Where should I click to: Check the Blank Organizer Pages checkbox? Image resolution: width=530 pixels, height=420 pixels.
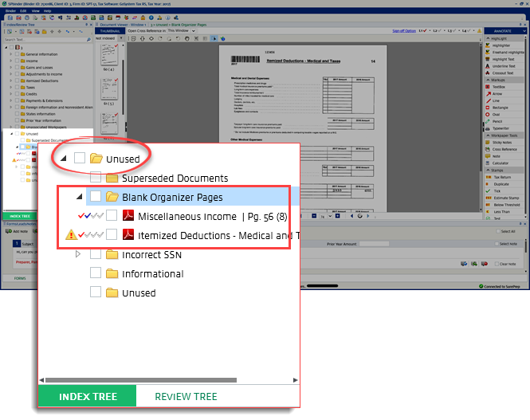point(96,197)
